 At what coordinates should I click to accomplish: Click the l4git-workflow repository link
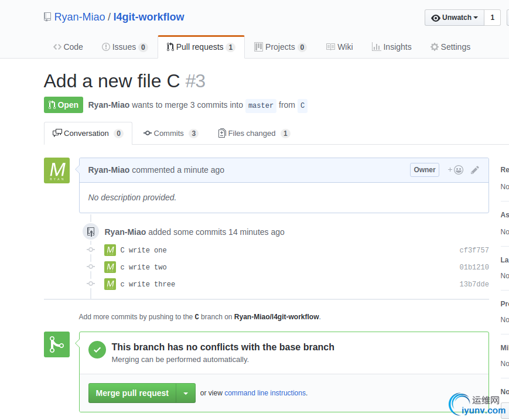pos(149,17)
